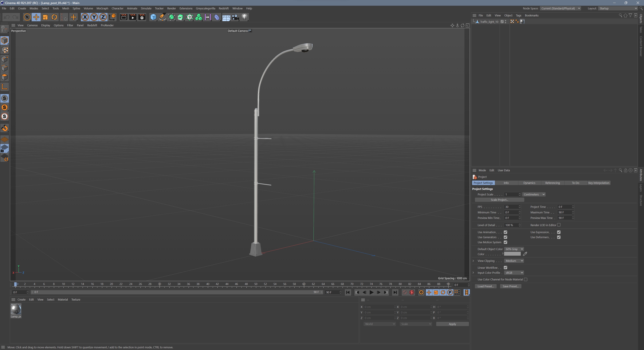This screenshot has width=644, height=350.
Task: Click the Play Forwards button
Action: [x=371, y=292]
